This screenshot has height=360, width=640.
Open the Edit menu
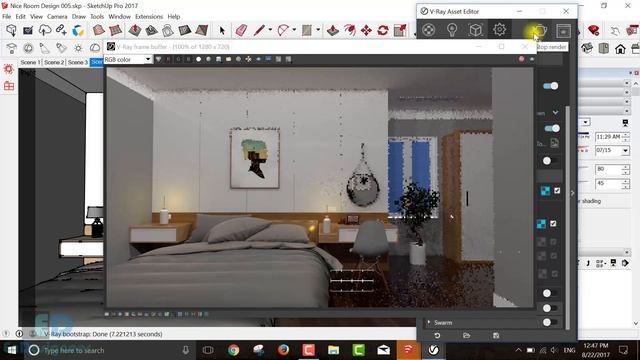[20, 17]
